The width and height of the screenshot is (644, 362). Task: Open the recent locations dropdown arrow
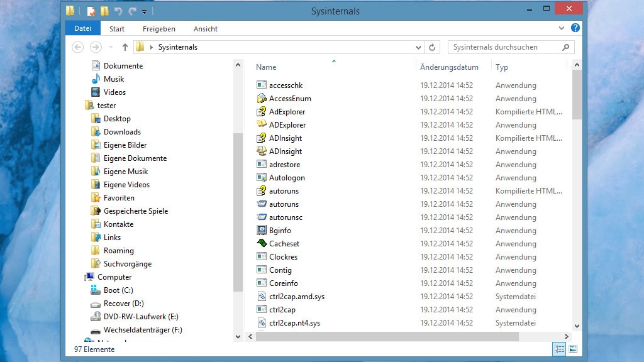point(111,47)
